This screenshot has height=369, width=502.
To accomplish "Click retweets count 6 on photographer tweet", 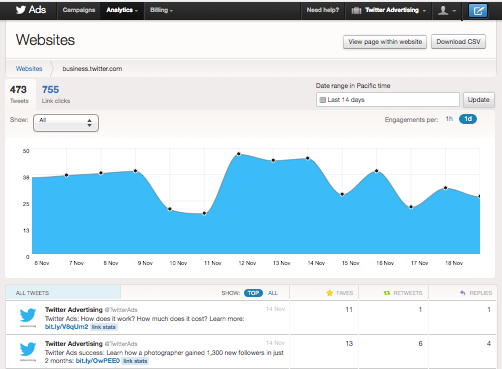I will [421, 344].
